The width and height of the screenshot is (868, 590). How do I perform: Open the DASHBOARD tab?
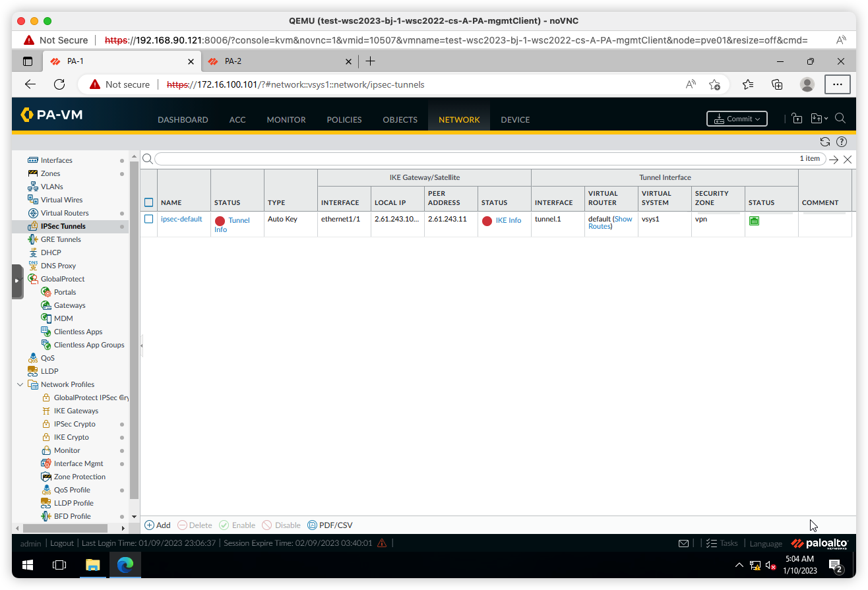coord(183,120)
